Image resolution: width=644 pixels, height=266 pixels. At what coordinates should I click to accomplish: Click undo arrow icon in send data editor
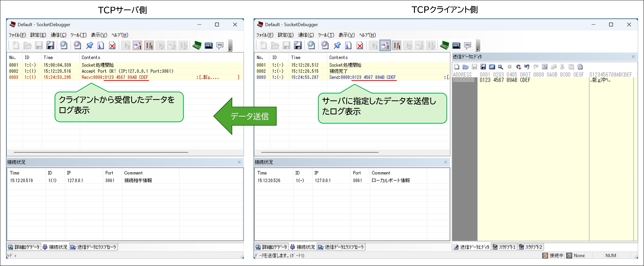(527, 67)
